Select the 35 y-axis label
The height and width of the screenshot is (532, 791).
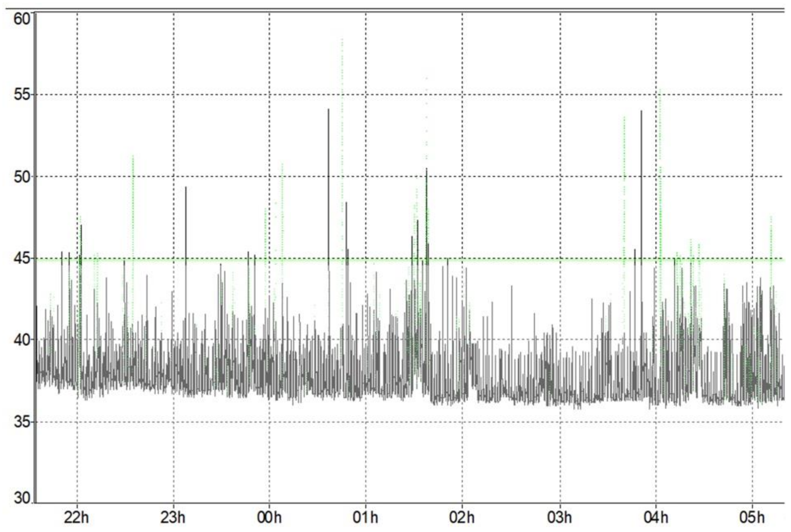tap(22, 422)
